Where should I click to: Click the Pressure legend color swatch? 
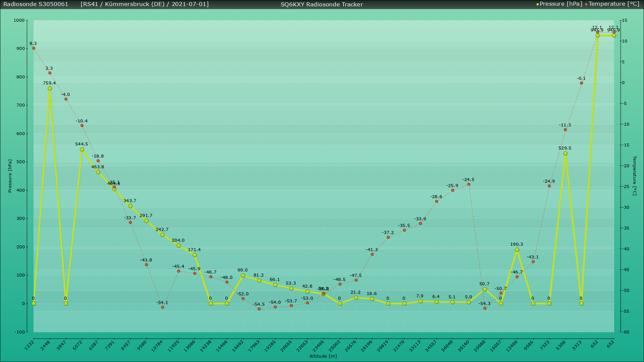pos(538,4)
